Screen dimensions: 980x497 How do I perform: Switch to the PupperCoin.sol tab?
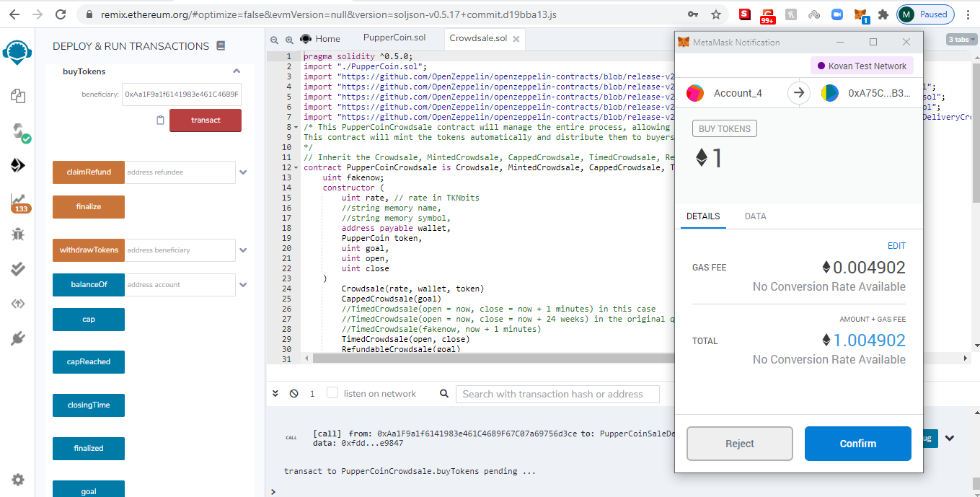pyautogui.click(x=394, y=38)
